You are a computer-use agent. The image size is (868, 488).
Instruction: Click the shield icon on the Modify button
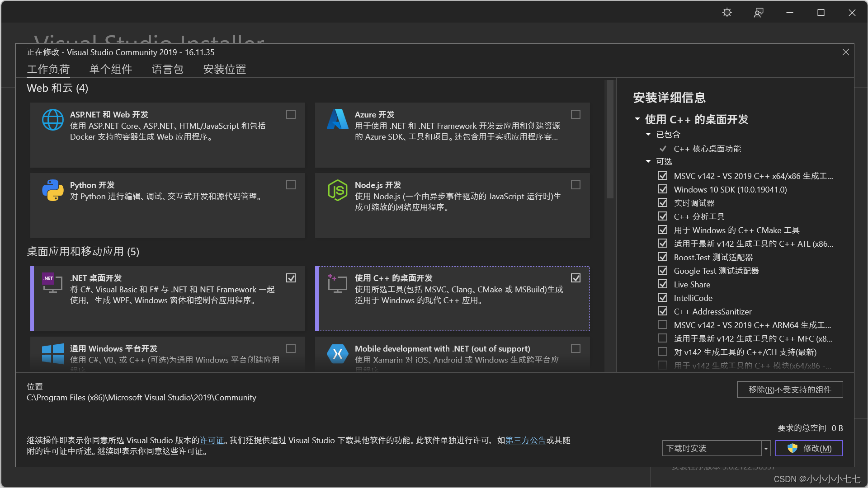[792, 448]
